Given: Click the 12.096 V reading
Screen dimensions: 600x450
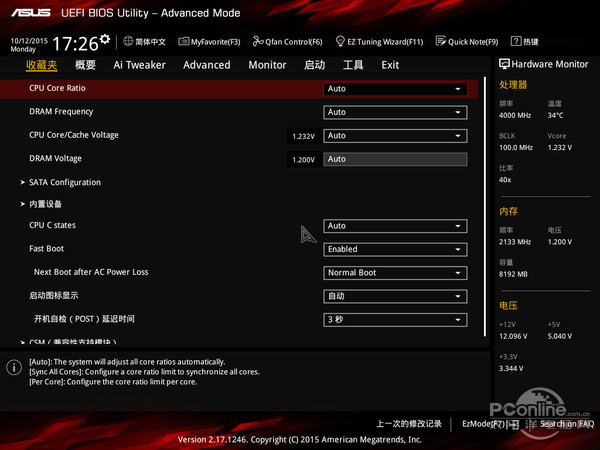Looking at the screenshot, I should coord(513,336).
